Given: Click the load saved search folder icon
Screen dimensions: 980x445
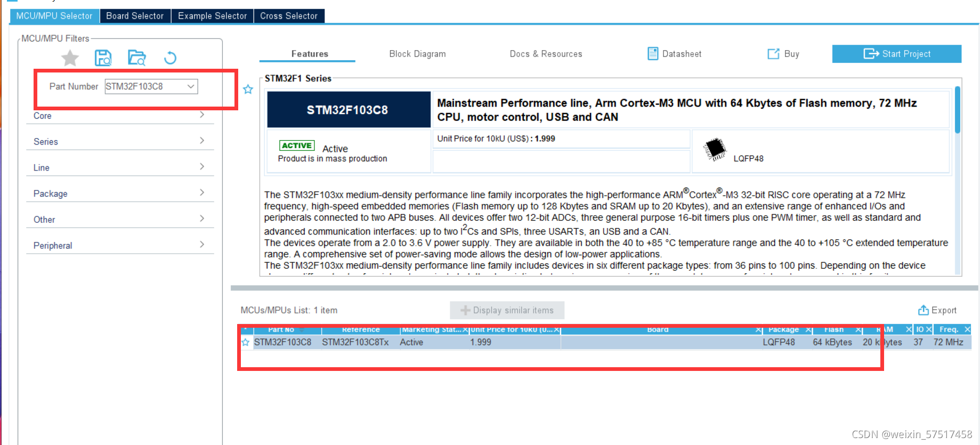Looking at the screenshot, I should pyautogui.click(x=137, y=58).
